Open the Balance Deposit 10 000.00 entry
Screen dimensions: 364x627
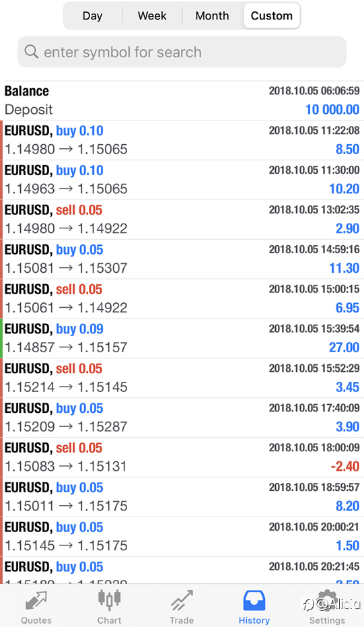coord(182,100)
